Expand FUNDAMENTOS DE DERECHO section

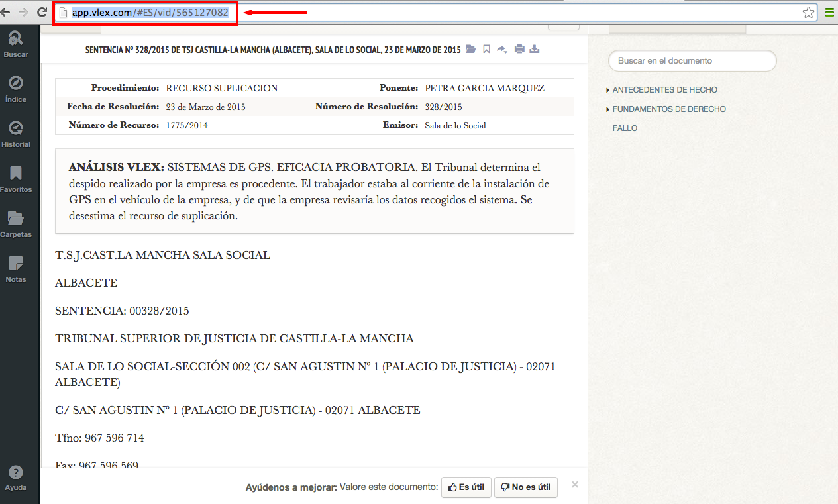tap(669, 109)
